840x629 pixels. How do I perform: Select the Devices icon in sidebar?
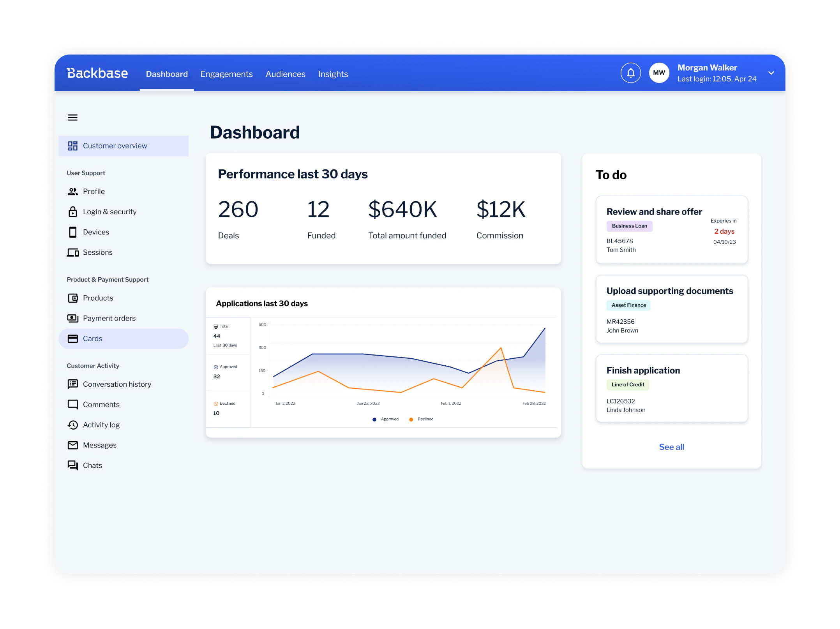(72, 232)
